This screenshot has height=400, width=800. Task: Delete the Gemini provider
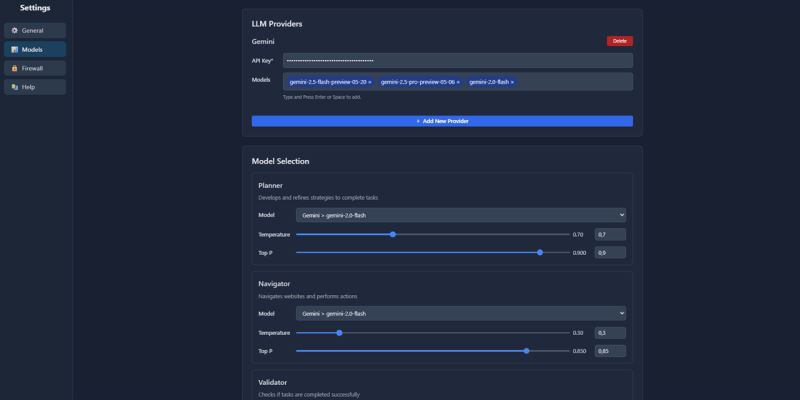point(619,41)
